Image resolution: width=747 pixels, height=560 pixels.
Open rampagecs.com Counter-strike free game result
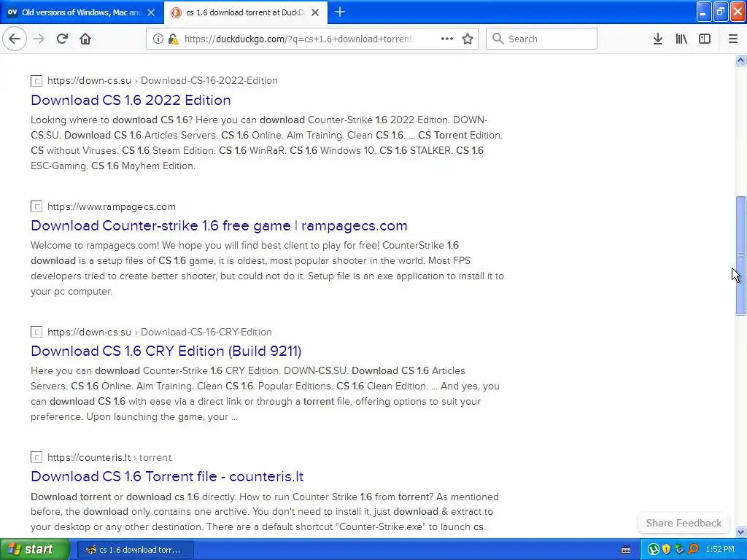[x=219, y=226]
